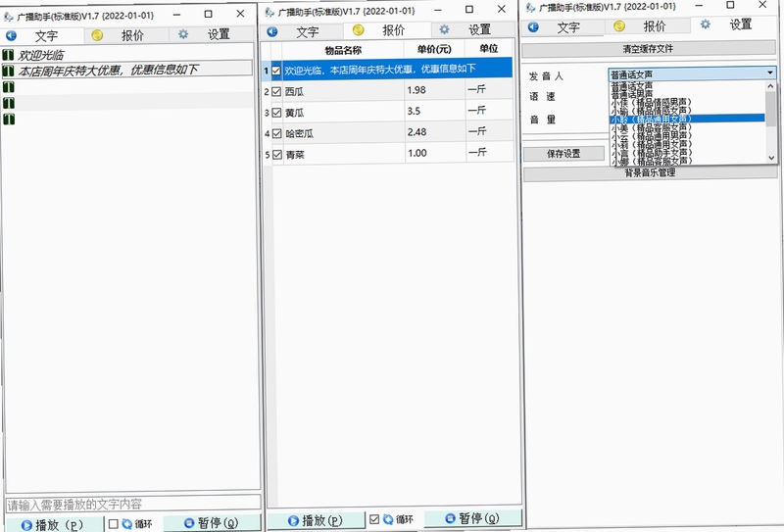Click the green icon beside 欢迎光临 row
This screenshot has height=532, width=784.
[8, 55]
